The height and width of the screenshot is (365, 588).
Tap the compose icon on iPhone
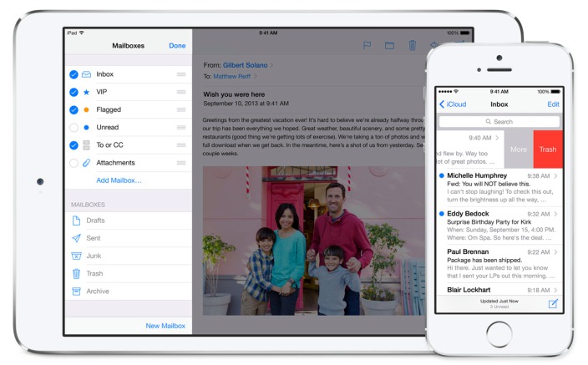click(553, 303)
